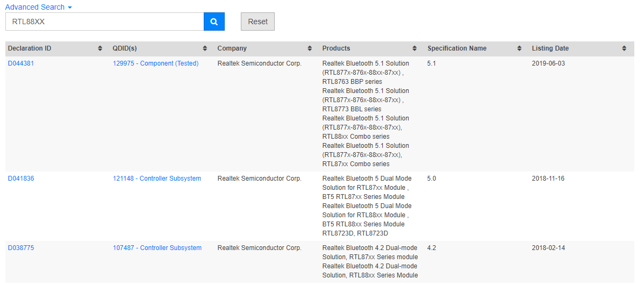Sort by QDID(s) arrows icon
644x285 pixels.
(x=205, y=48)
